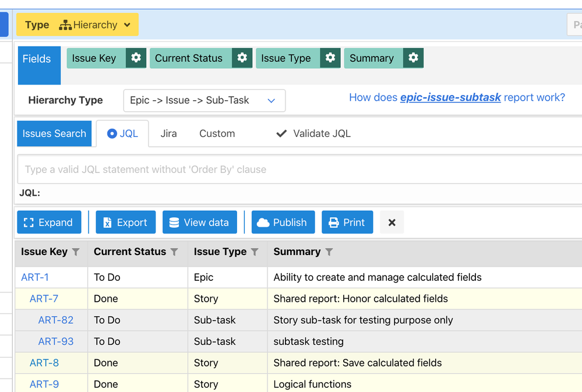Open the Type Hierarchy dropdown
The image size is (582, 392).
pyautogui.click(x=77, y=25)
